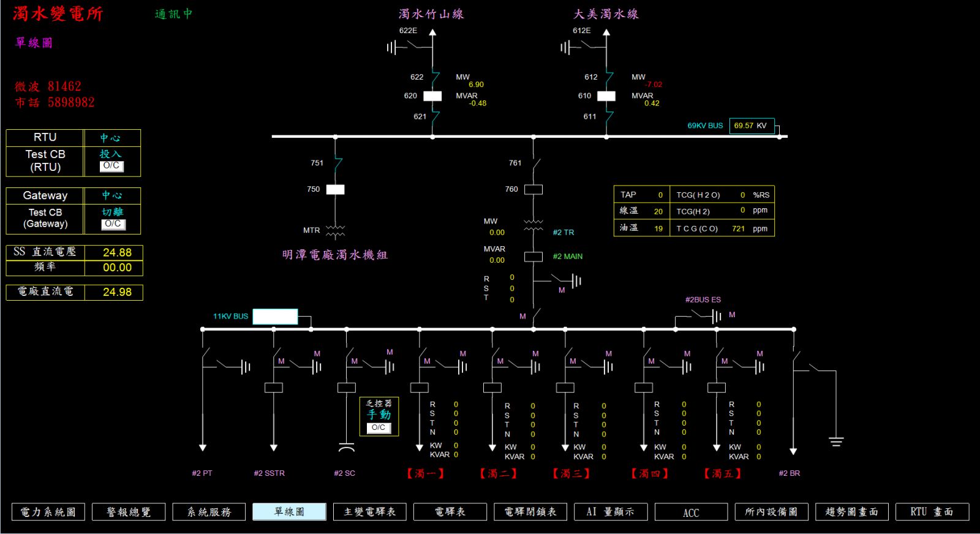Click the Gateway status 中心
The width and height of the screenshot is (980, 534).
point(112,195)
